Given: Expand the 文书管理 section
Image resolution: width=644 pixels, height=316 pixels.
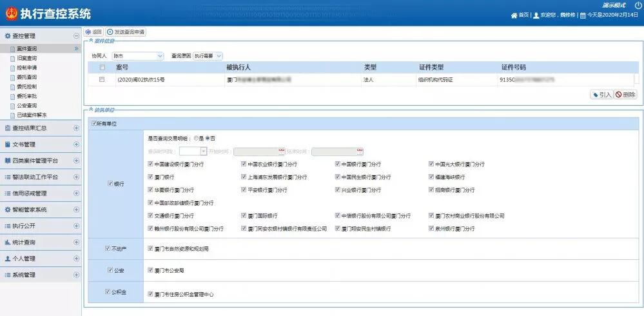Looking at the screenshot, I should [77, 144].
